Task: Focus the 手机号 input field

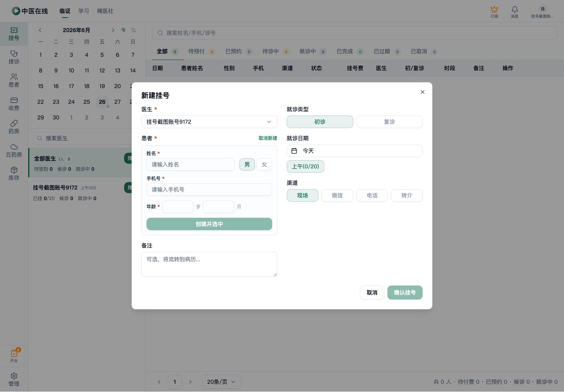Action: point(209,190)
